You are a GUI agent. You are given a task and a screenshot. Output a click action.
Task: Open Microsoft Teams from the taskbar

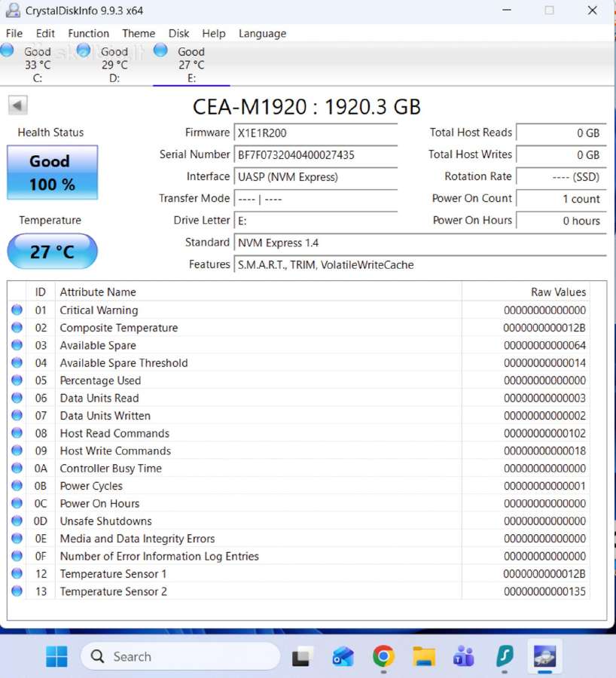(x=464, y=656)
